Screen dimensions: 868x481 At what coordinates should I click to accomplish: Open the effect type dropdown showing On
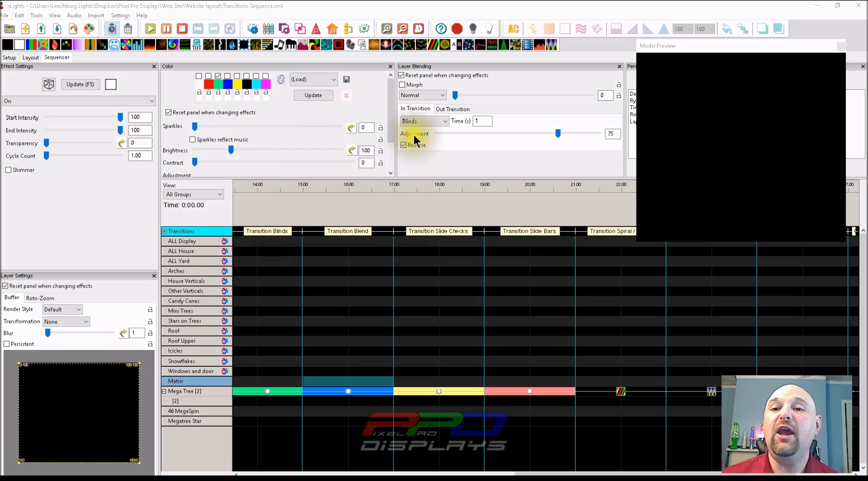[79, 101]
